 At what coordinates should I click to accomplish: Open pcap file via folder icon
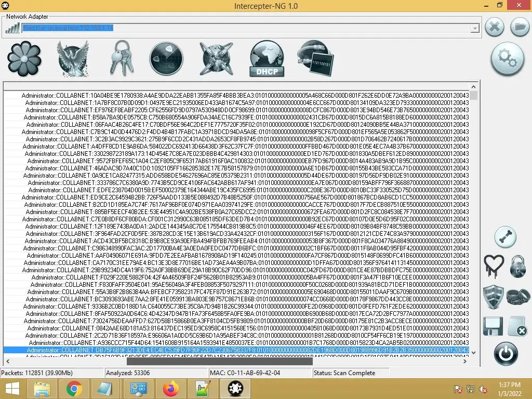coord(520,27)
